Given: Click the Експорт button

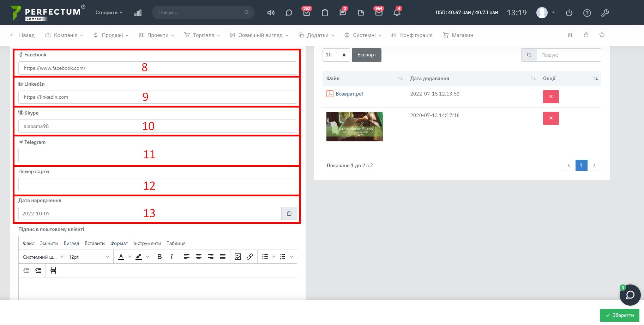Looking at the screenshot, I should point(366,55).
